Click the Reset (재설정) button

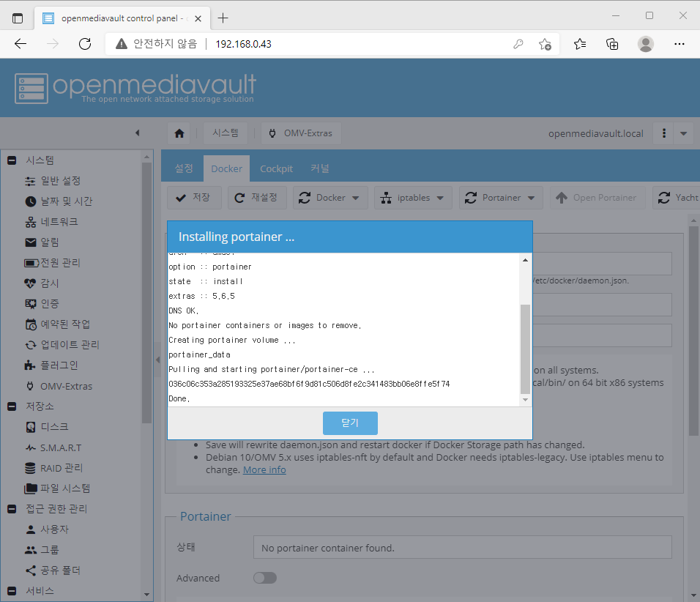pos(257,198)
